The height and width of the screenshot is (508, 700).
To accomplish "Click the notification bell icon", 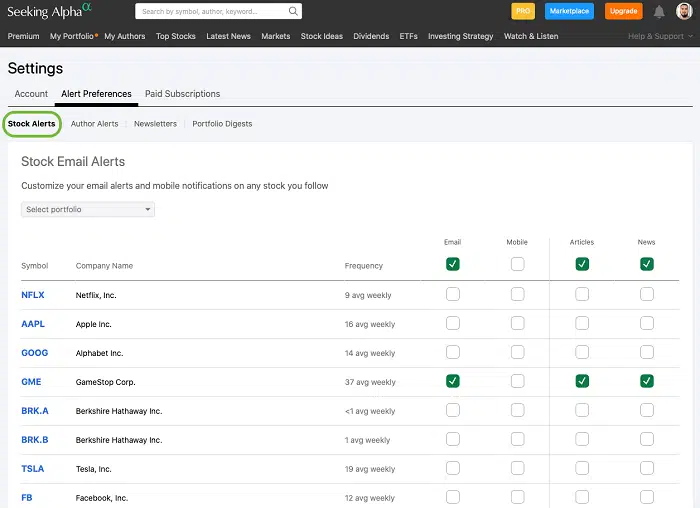I will click(x=659, y=12).
